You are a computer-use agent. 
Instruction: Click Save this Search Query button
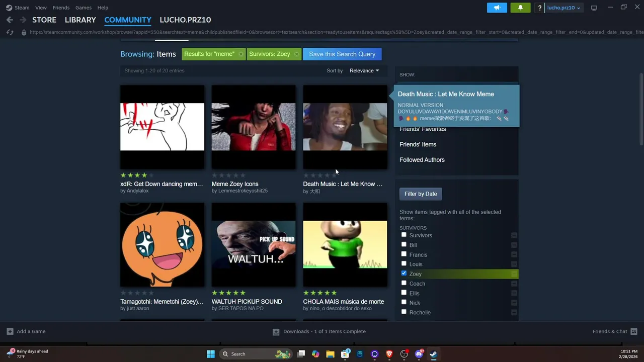pos(342,54)
